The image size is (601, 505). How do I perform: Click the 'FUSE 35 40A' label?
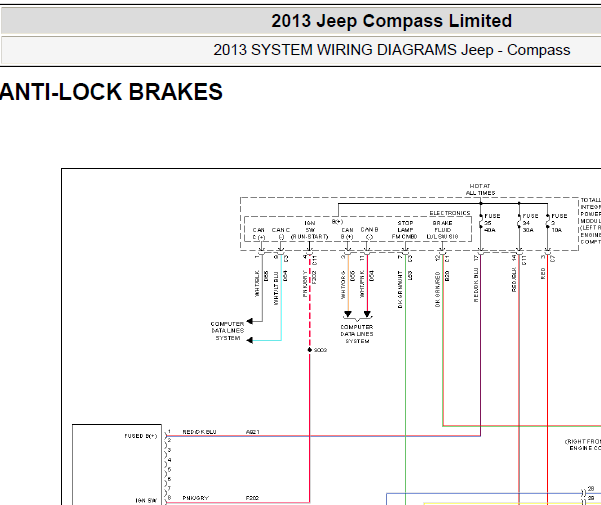coord(492,223)
